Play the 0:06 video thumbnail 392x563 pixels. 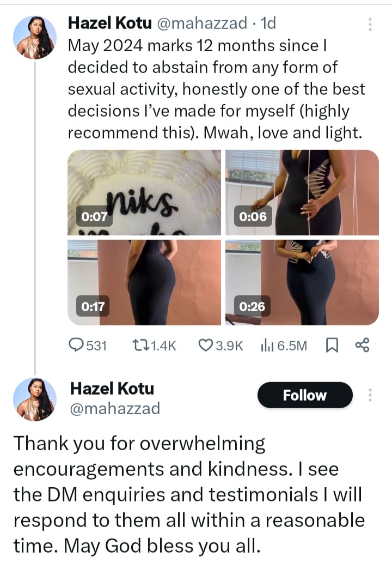pyautogui.click(x=302, y=192)
